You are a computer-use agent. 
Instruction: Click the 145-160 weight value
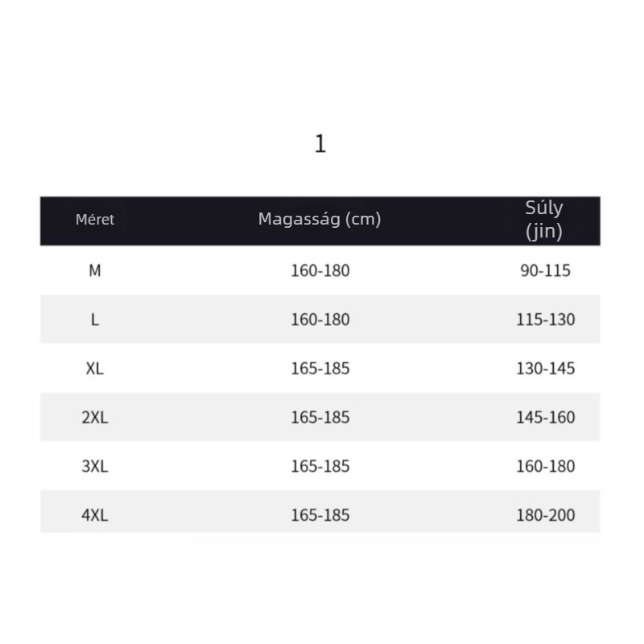pos(546,417)
